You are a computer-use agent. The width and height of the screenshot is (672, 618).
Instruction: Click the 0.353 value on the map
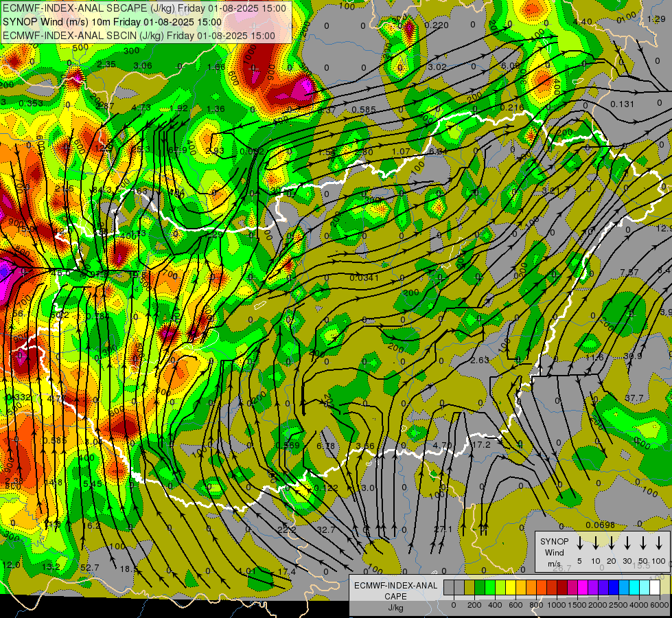click(x=31, y=104)
